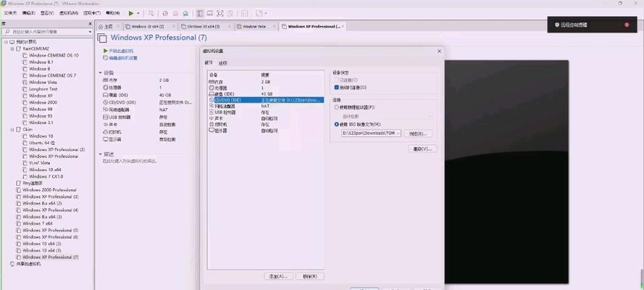Click the 高级(V)... advanced button
The height and width of the screenshot is (290, 644).
[x=422, y=149]
